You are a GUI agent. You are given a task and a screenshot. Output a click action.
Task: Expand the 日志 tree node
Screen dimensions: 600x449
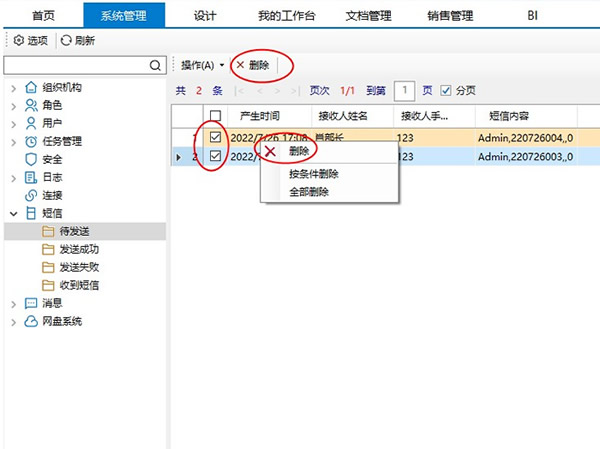point(13,177)
